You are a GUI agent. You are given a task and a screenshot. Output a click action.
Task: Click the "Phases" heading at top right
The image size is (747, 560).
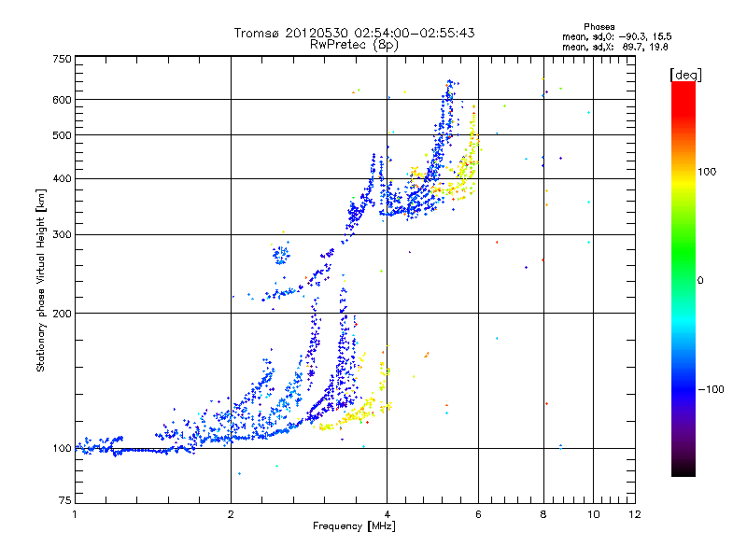pyautogui.click(x=599, y=27)
